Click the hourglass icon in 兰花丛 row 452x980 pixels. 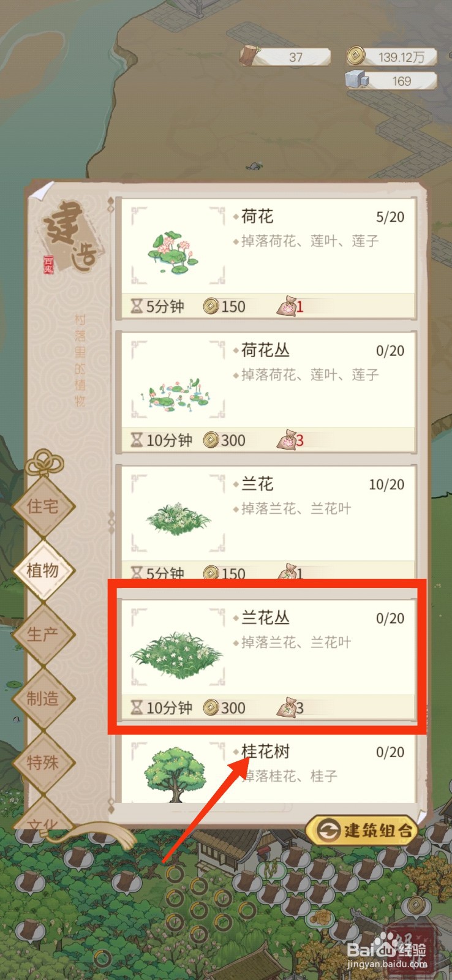tap(137, 707)
